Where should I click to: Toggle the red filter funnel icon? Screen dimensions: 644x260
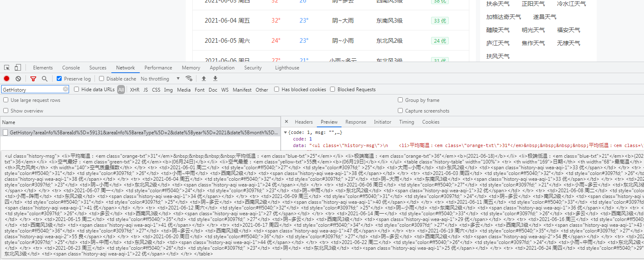click(33, 78)
